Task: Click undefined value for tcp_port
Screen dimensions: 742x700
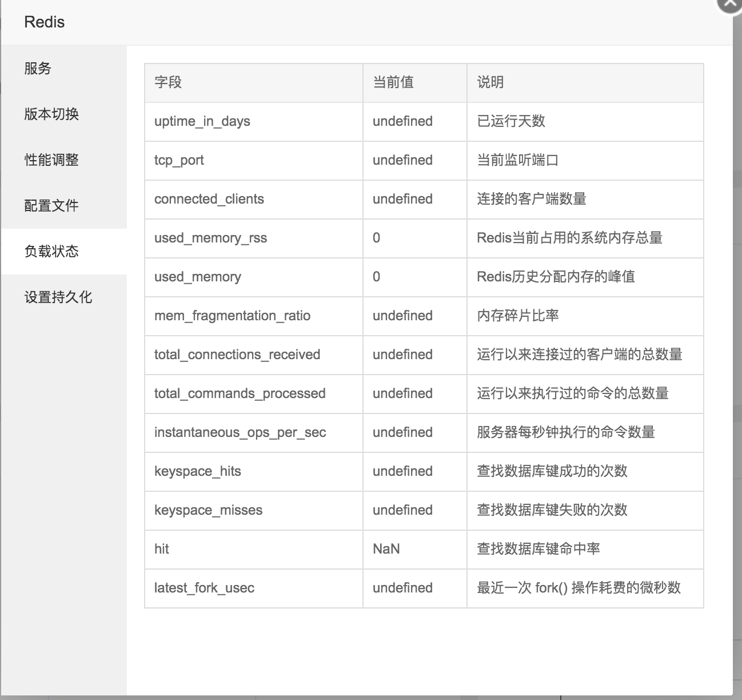Action: (x=402, y=160)
